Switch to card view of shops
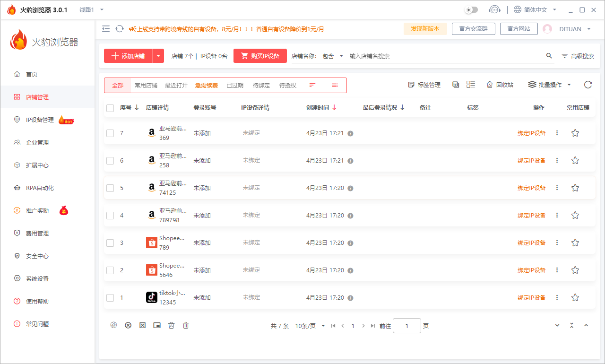605x364 pixels. (x=455, y=84)
